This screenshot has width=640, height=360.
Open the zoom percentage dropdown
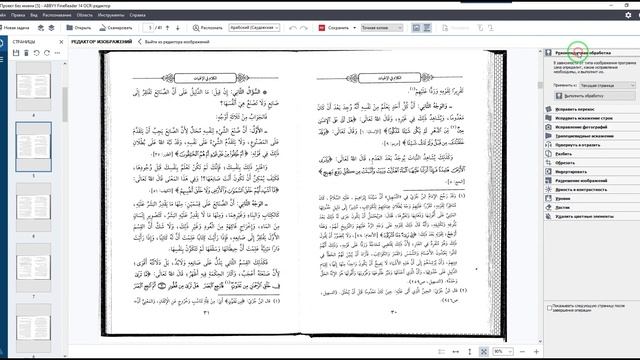[503, 351]
